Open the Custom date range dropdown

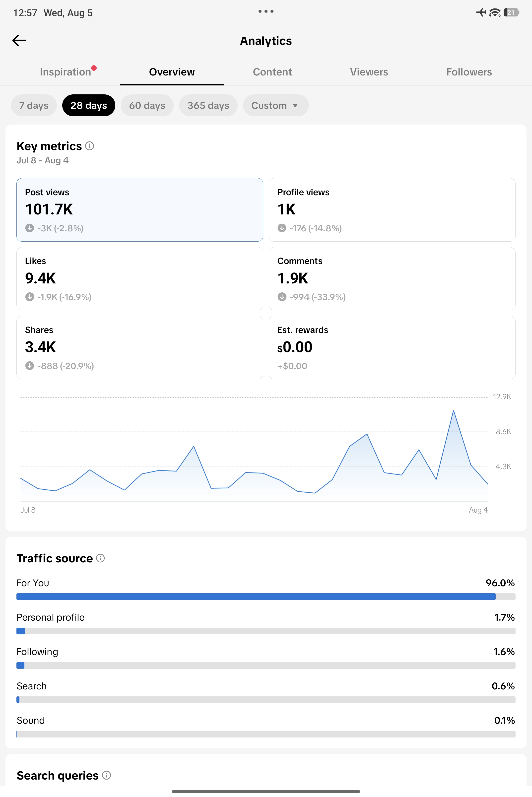[276, 106]
